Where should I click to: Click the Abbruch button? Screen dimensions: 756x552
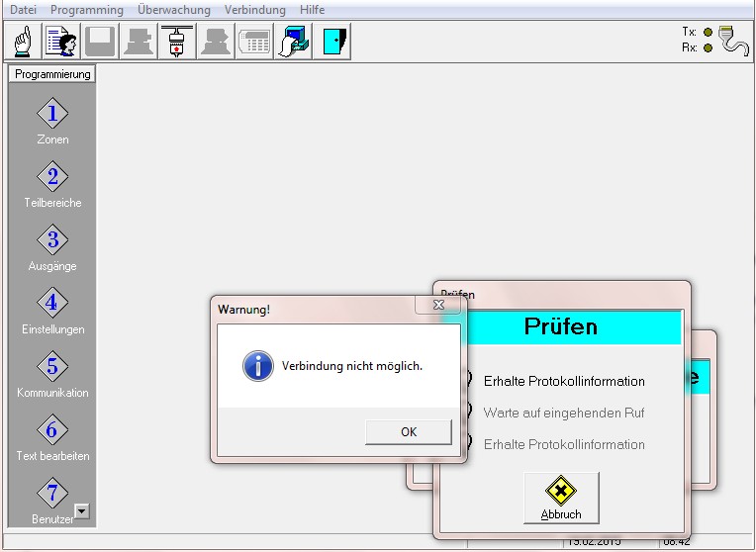tap(561, 499)
